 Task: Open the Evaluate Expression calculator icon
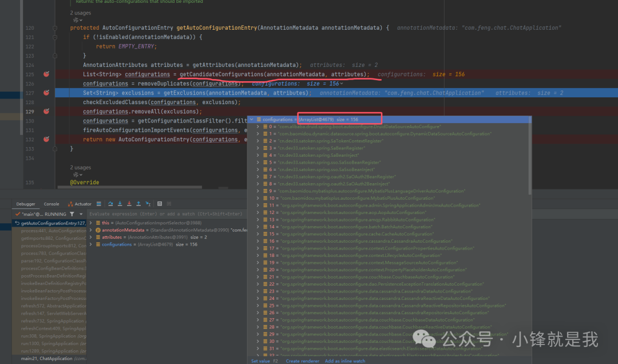pos(160,204)
